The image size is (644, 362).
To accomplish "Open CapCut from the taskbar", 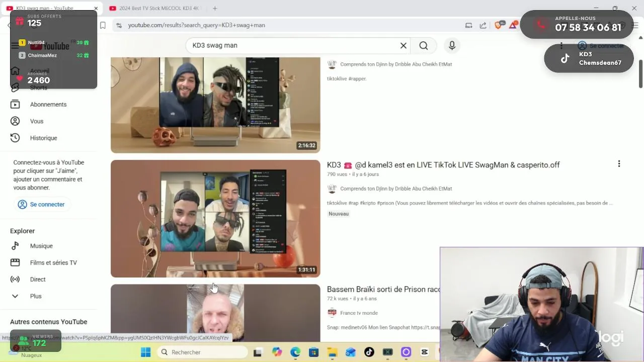I will (425, 352).
